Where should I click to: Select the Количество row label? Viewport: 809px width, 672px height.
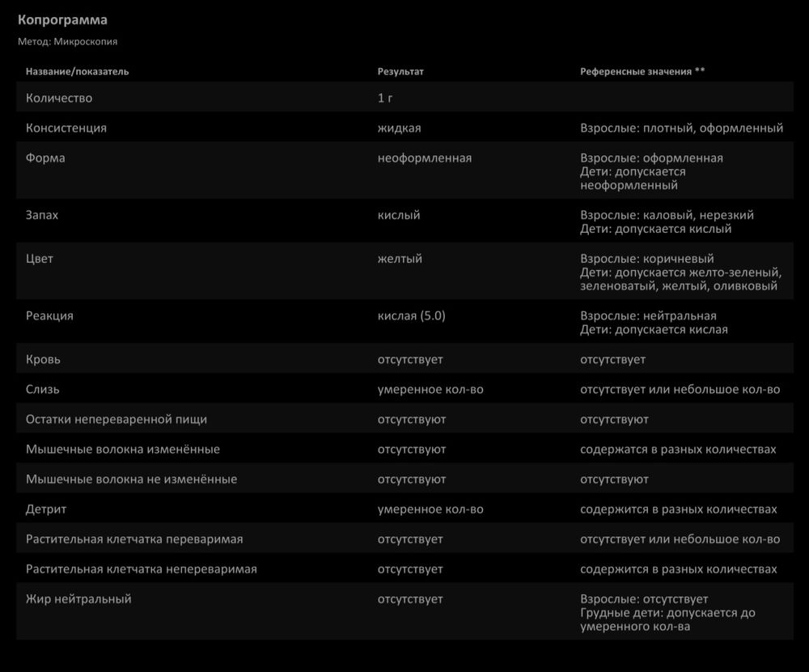[x=59, y=99]
